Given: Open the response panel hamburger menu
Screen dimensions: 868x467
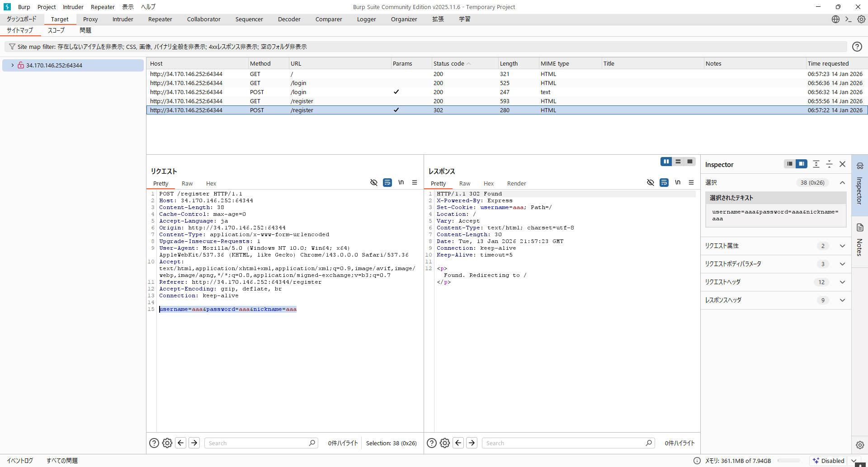Looking at the screenshot, I should pyautogui.click(x=691, y=182).
